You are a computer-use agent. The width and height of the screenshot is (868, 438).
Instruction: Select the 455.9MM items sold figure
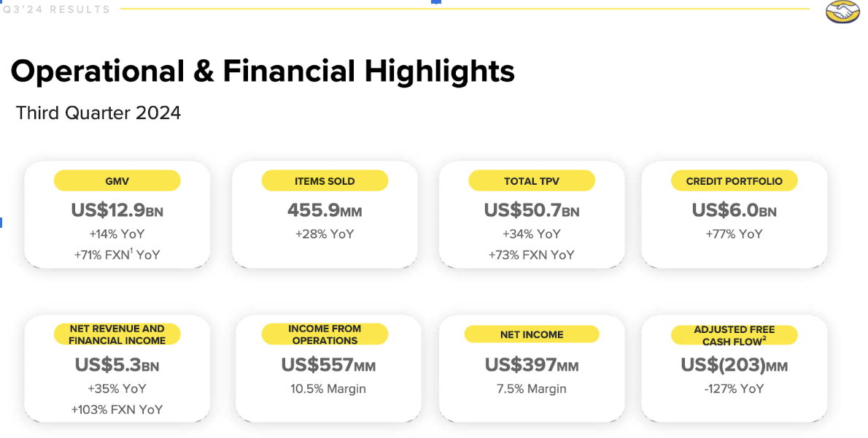[x=325, y=210]
